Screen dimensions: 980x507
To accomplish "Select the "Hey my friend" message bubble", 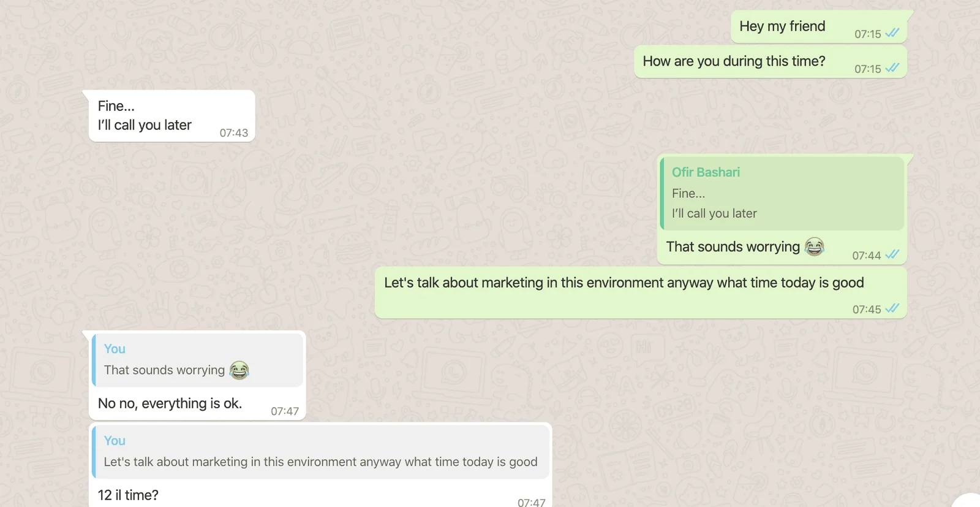I will tap(818, 27).
